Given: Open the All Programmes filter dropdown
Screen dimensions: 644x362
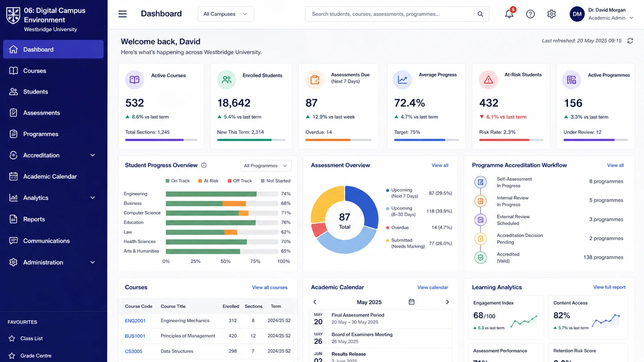Looking at the screenshot, I should point(266,166).
